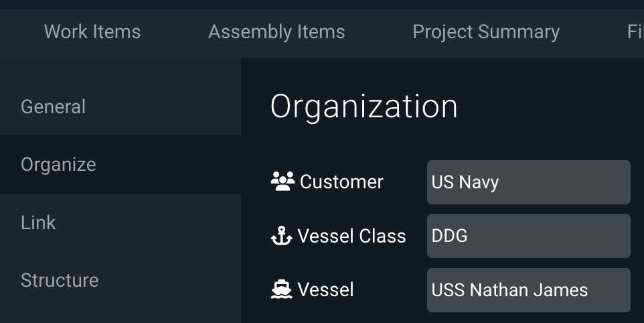This screenshot has width=644, height=323.
Task: Open the Vessel field showing USS Nathan James
Action: [x=529, y=289]
